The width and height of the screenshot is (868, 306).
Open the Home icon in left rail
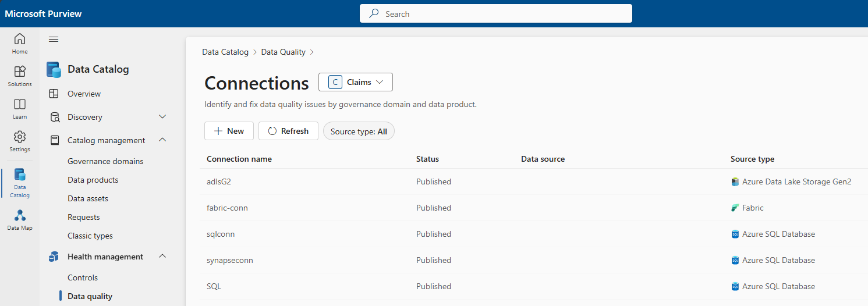[20, 39]
